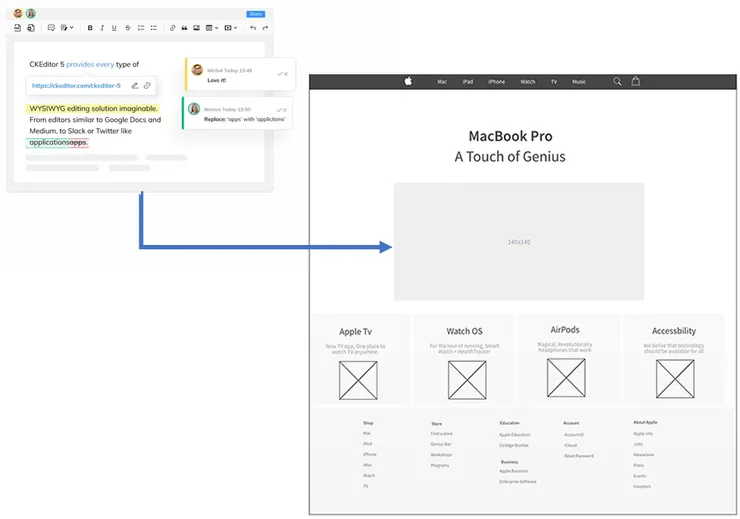Click the Watch OS card image placeholder
Screen dimensions: 740x519
point(467,380)
